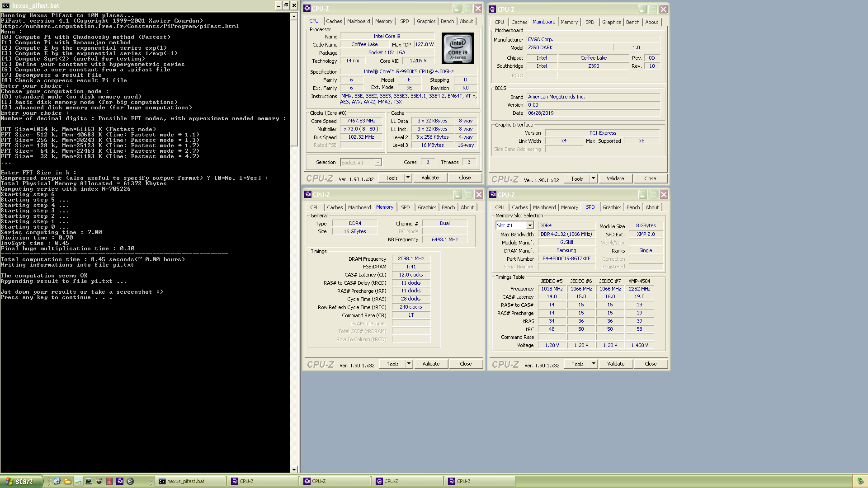Open the Mainboard tab in the Memory window
This screenshot has height=488, width=868.
pyautogui.click(x=359, y=207)
